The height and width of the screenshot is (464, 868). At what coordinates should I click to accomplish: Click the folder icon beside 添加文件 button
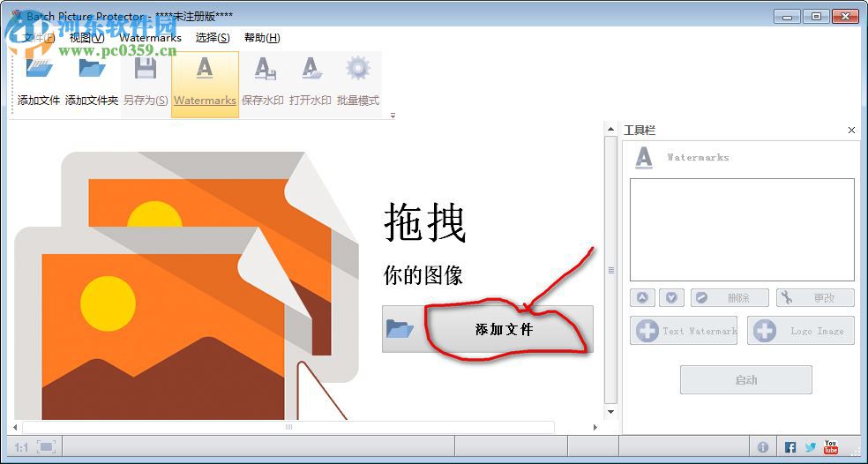pyautogui.click(x=400, y=329)
